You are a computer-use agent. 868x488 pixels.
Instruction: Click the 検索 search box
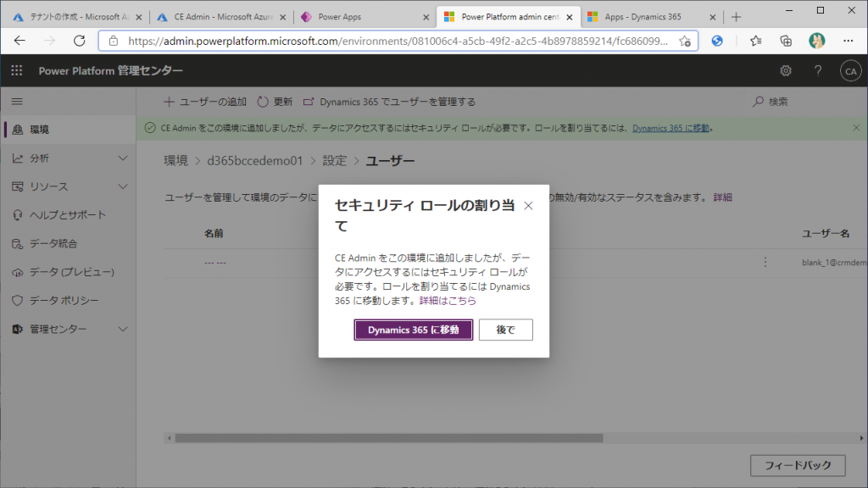804,102
